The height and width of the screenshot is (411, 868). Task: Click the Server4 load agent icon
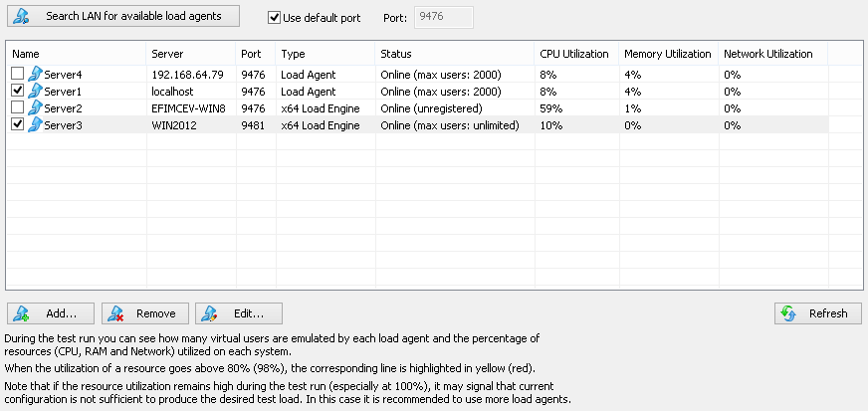pos(35,74)
